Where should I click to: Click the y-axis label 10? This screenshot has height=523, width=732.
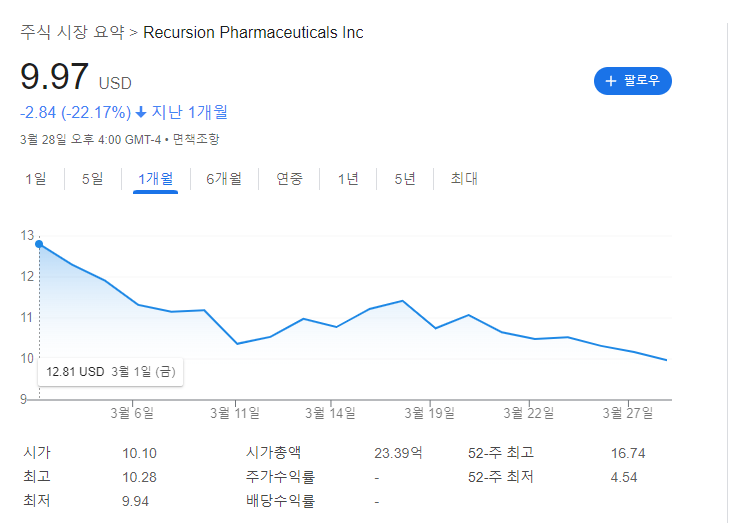coord(27,359)
